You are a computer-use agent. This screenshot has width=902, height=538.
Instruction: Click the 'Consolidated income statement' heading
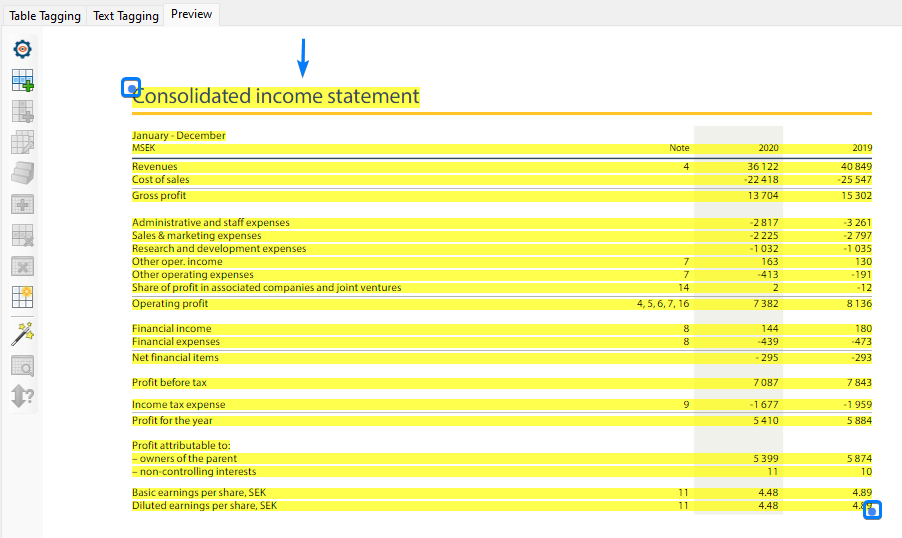pos(276,96)
